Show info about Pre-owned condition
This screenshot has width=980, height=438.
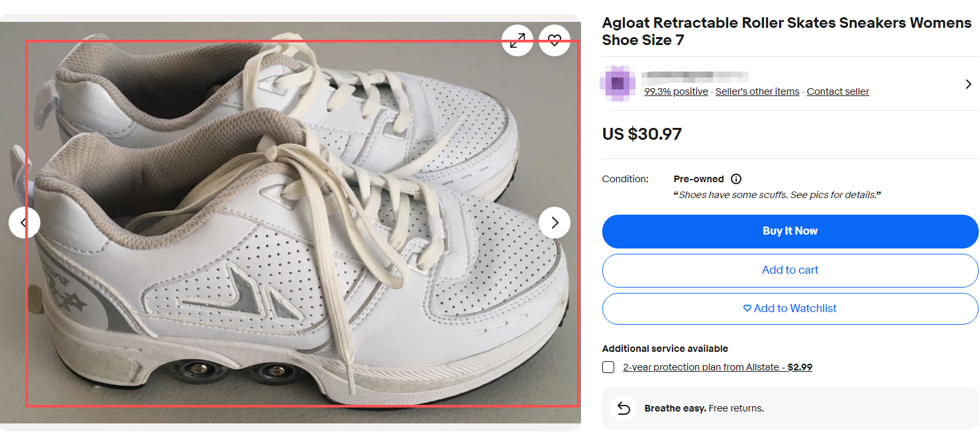point(736,179)
